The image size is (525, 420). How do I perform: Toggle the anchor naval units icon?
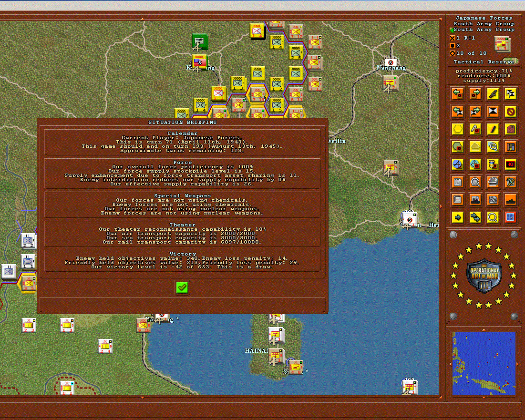point(475,164)
